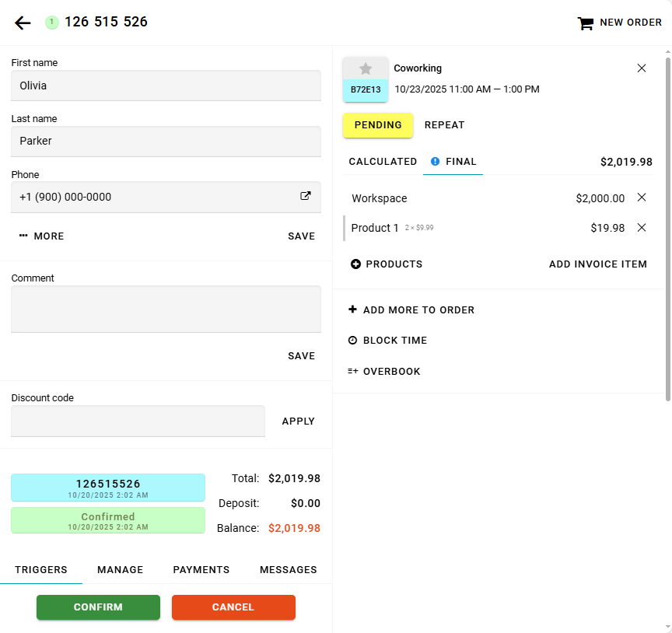Click the Discount code input field

click(138, 421)
